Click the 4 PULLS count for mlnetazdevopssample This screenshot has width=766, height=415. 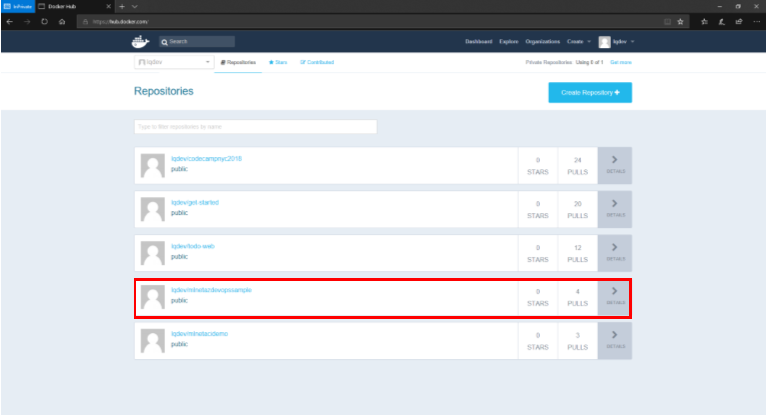tap(577, 297)
